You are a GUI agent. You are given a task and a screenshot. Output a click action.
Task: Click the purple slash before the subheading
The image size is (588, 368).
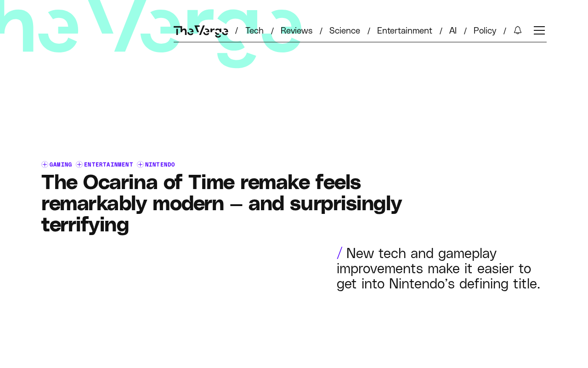[339, 253]
